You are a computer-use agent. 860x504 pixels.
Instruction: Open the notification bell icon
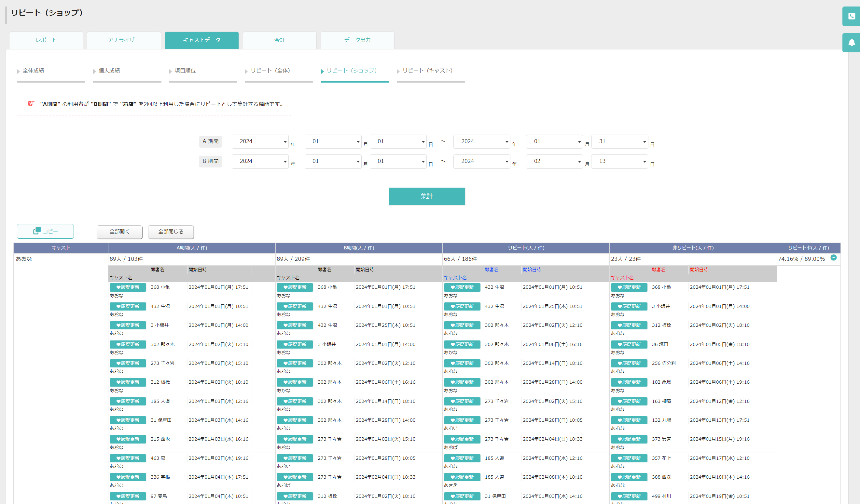click(852, 42)
